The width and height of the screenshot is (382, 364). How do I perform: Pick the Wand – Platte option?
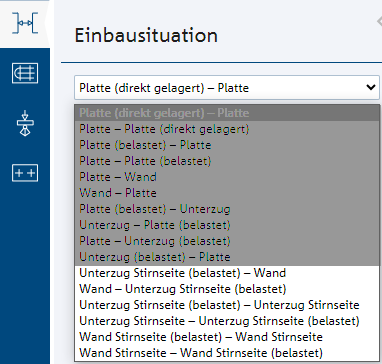(x=227, y=193)
